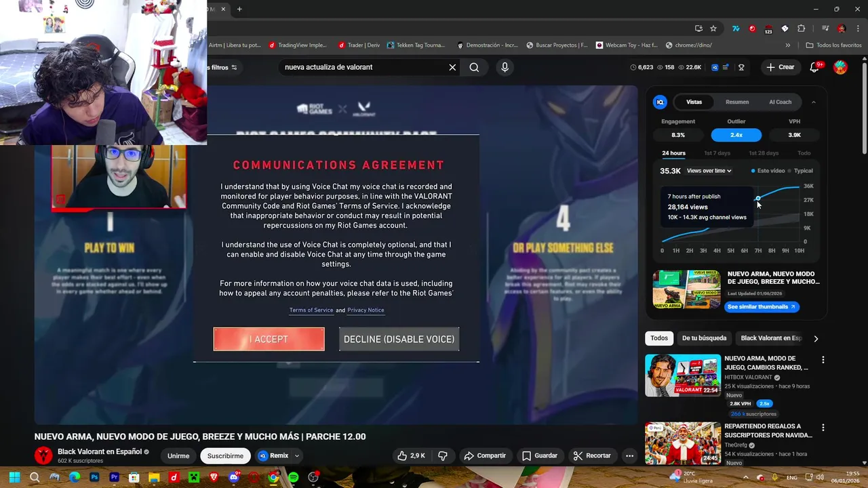Open Windows Start menu

point(14,477)
